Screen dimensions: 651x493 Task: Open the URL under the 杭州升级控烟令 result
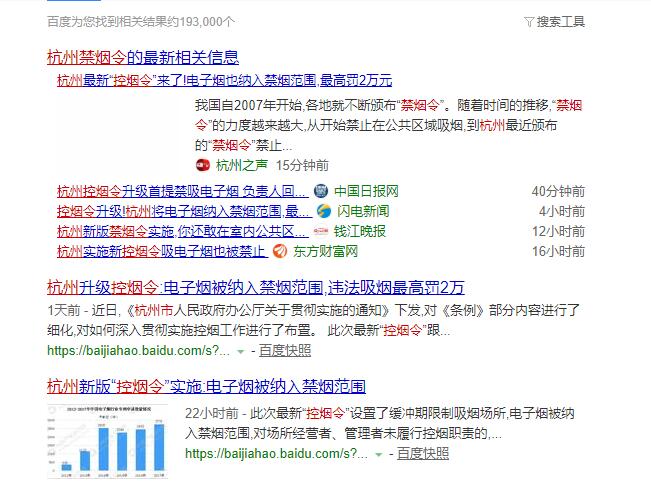138,351
